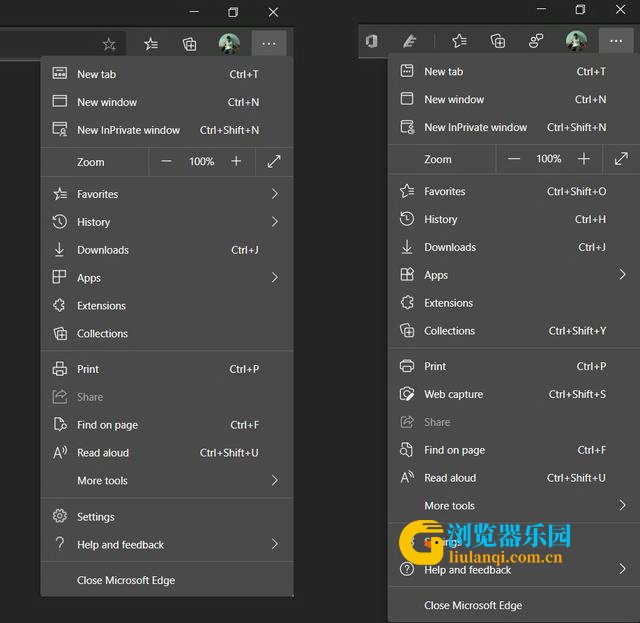
Task: Select Read aloud in left menu
Action: pos(167,453)
